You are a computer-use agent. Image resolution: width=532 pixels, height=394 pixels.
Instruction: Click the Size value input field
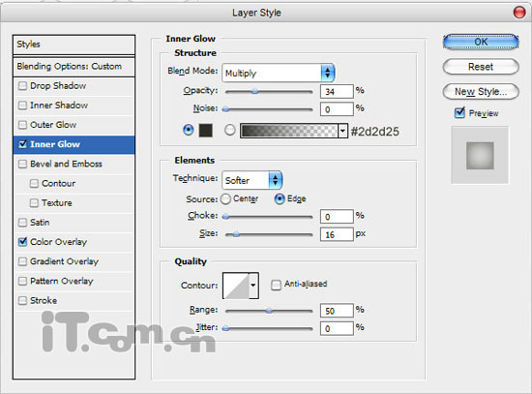tap(337, 234)
